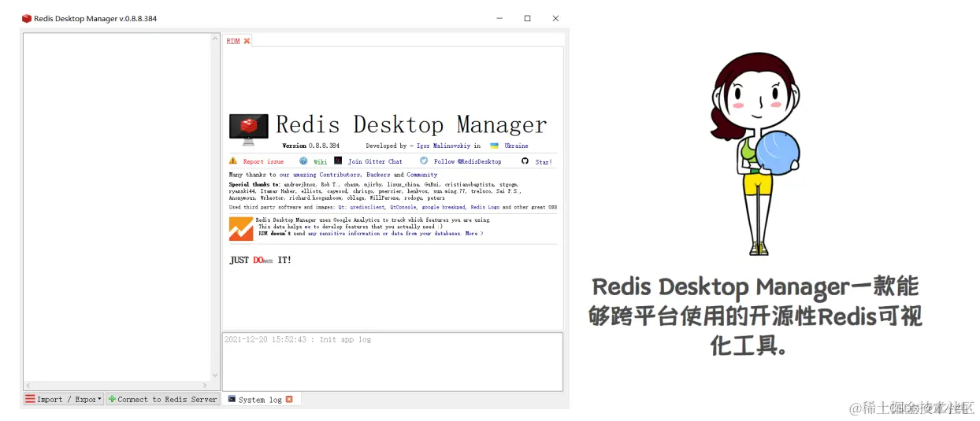Image resolution: width=980 pixels, height=421 pixels.
Task: Open the Join Gitter Chat link
Action: point(375,161)
